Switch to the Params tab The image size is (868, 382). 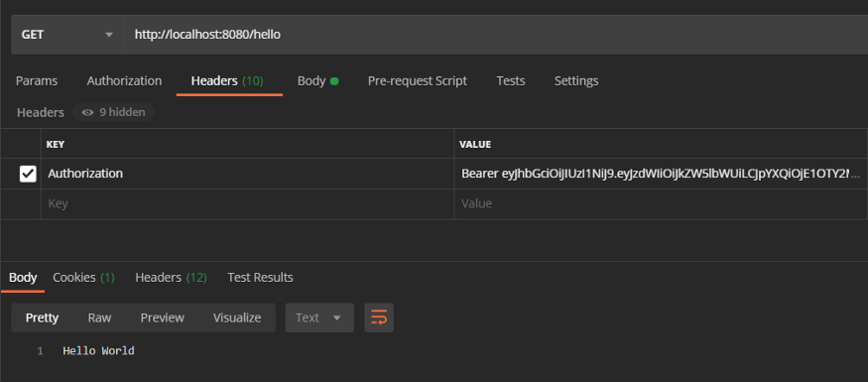(37, 80)
